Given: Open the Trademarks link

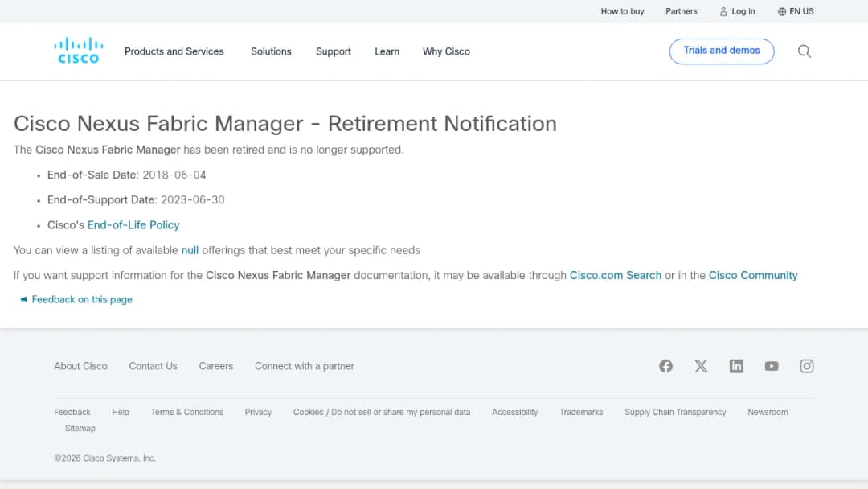Looking at the screenshot, I should [x=581, y=412].
